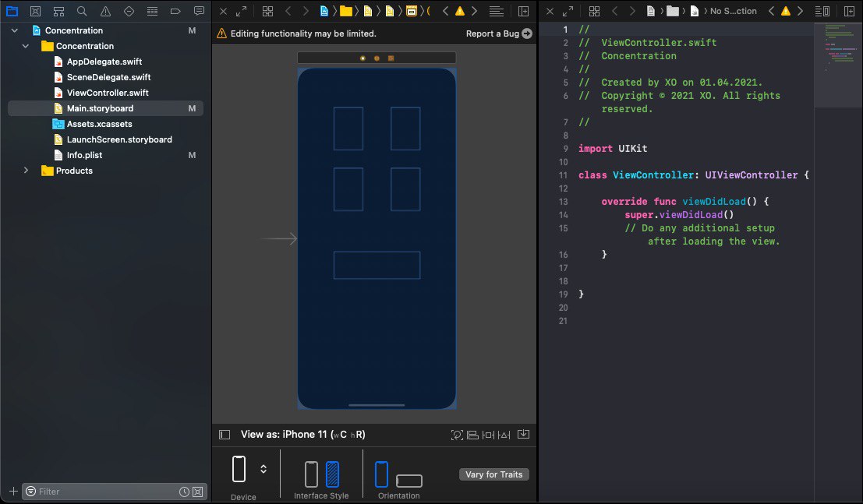Viewport: 863px width, 504px height.
Task: Open the Find navigator magnifier icon
Action: point(82,12)
